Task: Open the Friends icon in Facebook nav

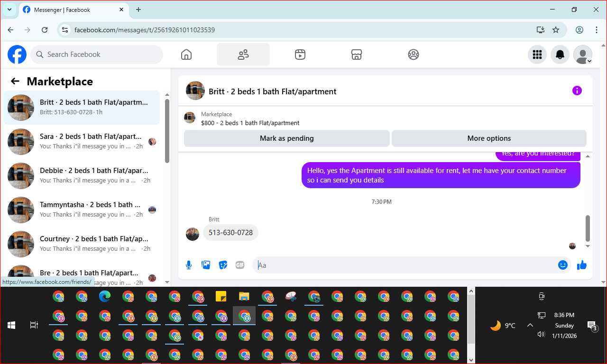Action: click(243, 55)
